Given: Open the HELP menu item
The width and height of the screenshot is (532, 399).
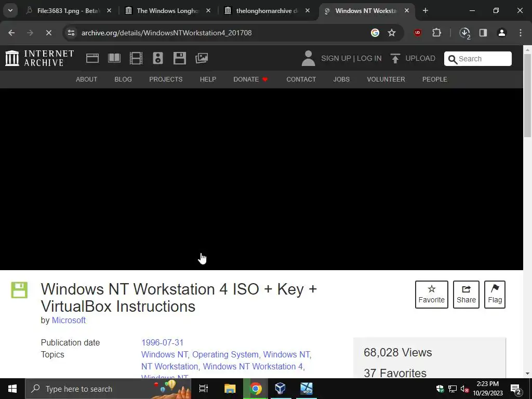Looking at the screenshot, I should pyautogui.click(x=208, y=79).
